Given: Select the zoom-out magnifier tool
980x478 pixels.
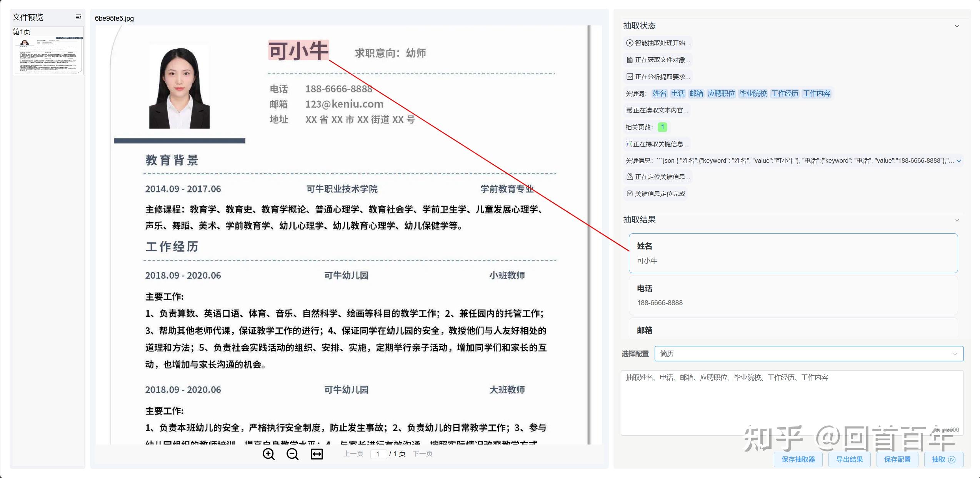Looking at the screenshot, I should pyautogui.click(x=293, y=454).
